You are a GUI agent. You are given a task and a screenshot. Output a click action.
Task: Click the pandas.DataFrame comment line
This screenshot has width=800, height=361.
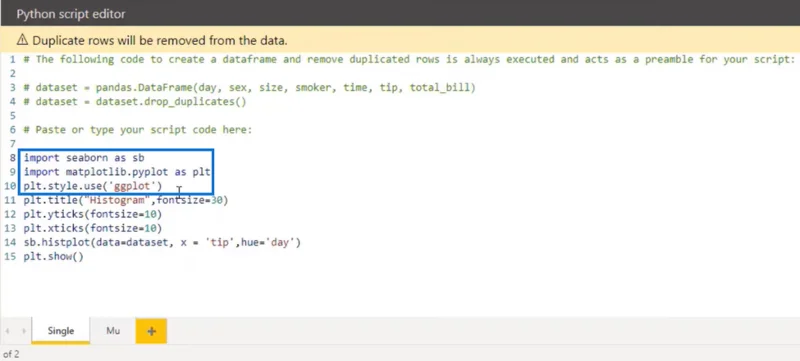(249, 88)
